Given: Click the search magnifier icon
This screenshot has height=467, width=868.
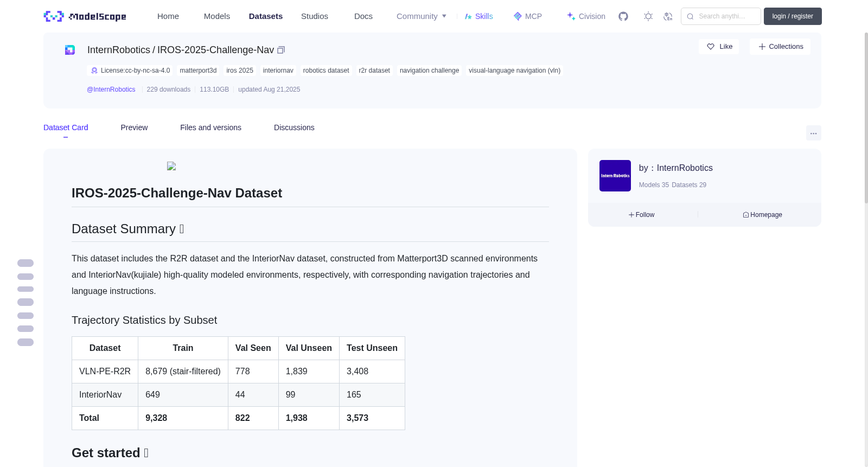Looking at the screenshot, I should point(690,16).
